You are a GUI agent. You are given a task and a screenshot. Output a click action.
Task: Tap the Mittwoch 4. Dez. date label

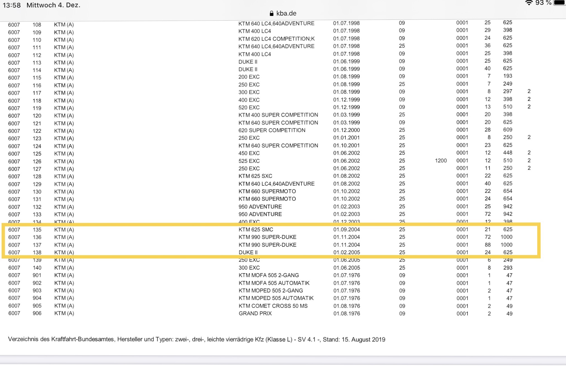click(53, 5)
